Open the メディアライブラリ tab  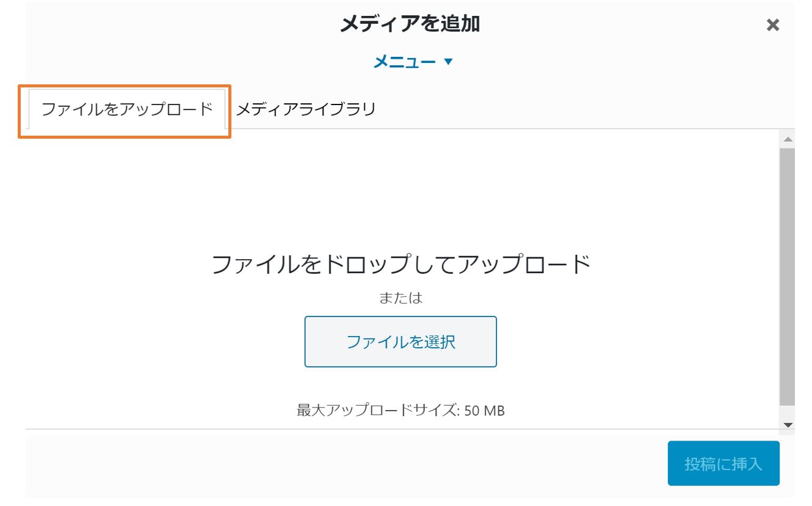coord(305,110)
